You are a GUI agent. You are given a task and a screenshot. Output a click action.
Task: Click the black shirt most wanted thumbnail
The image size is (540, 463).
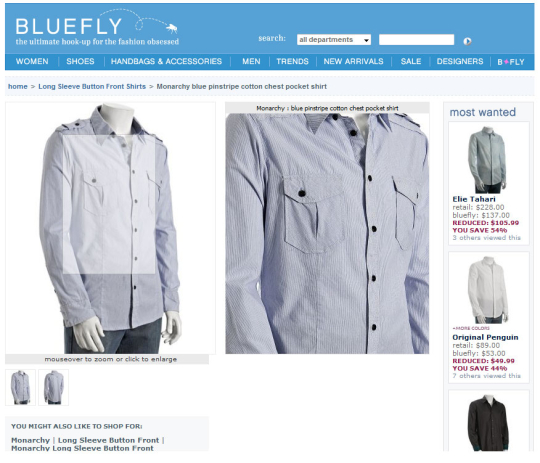coord(488,422)
